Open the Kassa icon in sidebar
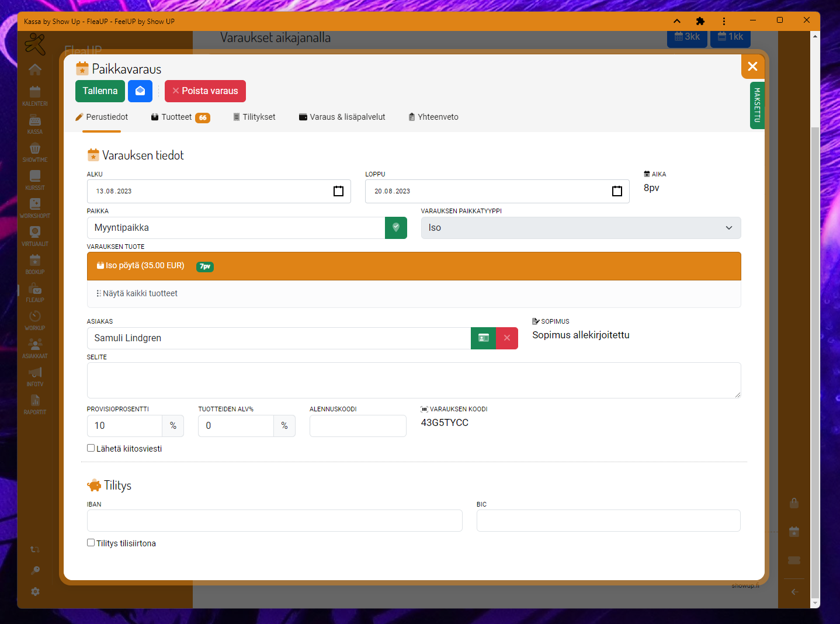 click(35, 123)
